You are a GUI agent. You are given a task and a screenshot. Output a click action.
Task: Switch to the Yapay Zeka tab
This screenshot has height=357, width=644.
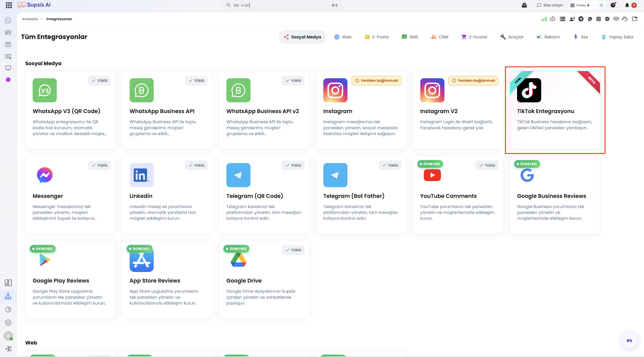pos(617,37)
